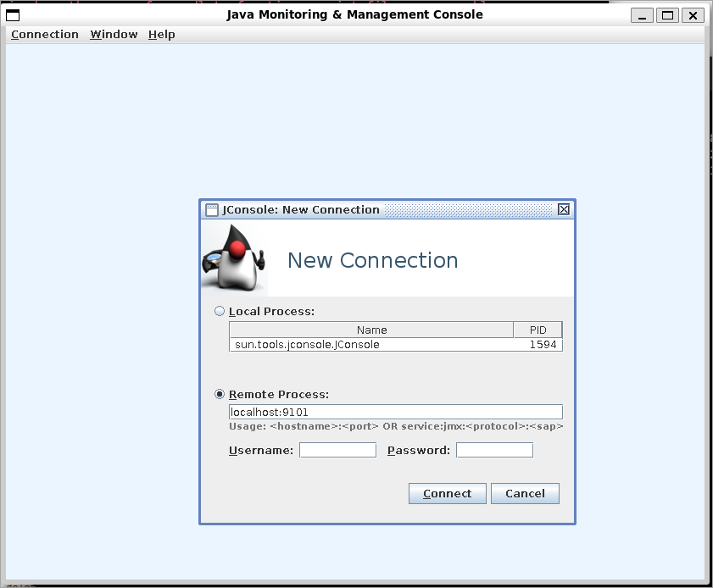
Task: Minimize the Java Monitoring Console window
Action: click(x=642, y=14)
